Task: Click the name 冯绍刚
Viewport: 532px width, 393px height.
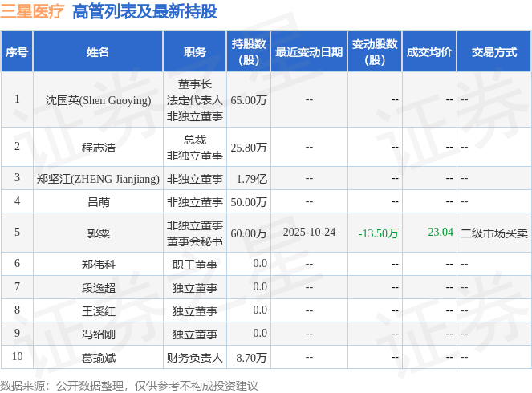Action: pyautogui.click(x=99, y=334)
